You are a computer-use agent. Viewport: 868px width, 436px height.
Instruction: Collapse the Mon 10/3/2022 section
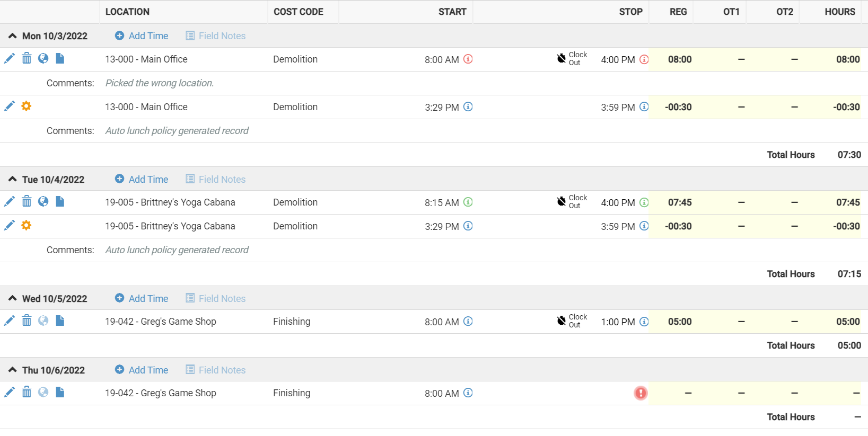pyautogui.click(x=13, y=36)
